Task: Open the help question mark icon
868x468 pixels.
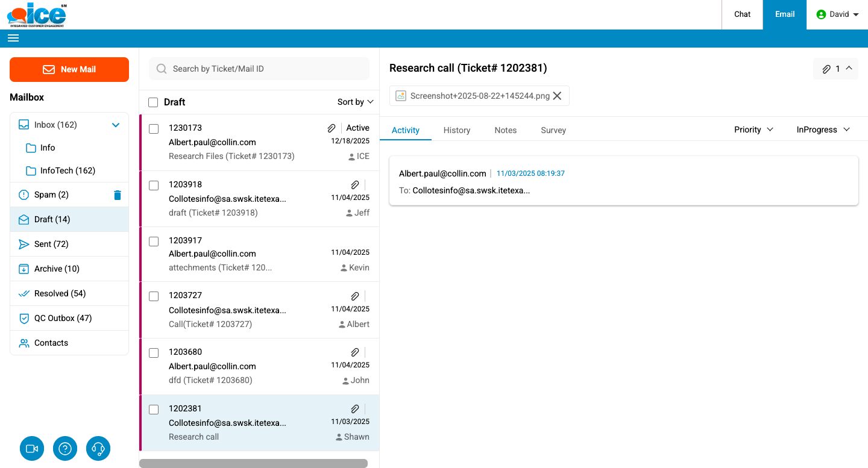Action: 65,449
